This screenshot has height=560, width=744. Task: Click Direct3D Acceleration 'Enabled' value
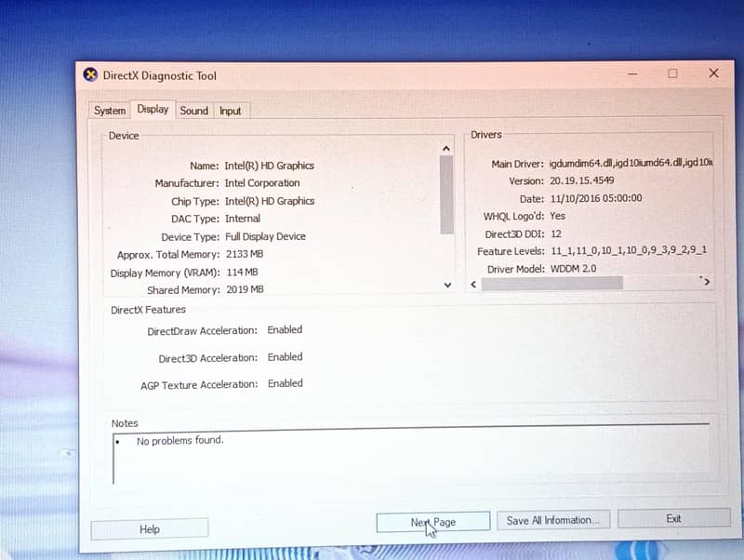pos(286,356)
